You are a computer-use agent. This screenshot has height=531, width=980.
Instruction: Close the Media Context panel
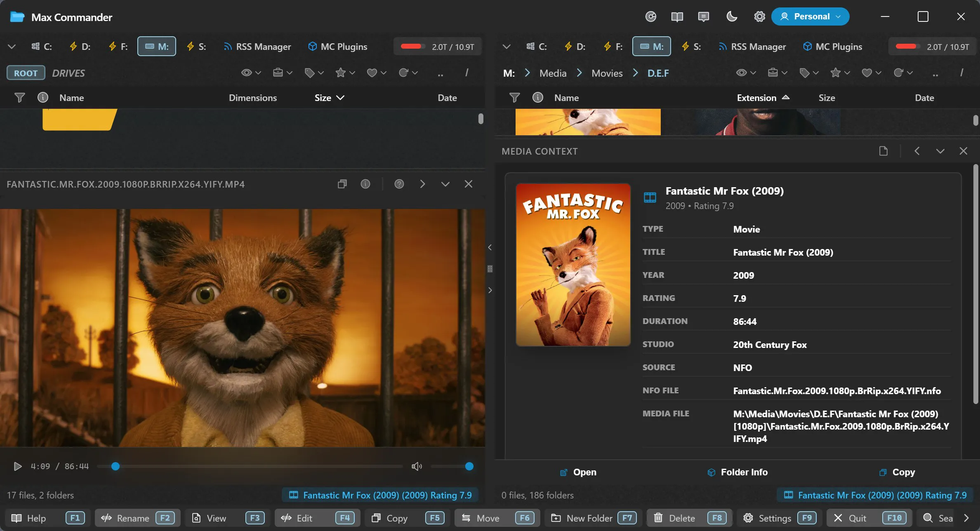pos(963,151)
